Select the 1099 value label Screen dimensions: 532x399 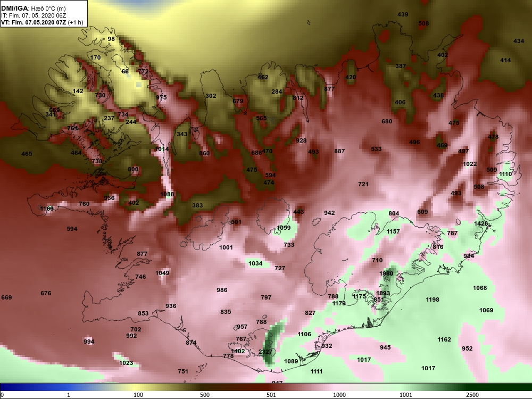click(284, 228)
